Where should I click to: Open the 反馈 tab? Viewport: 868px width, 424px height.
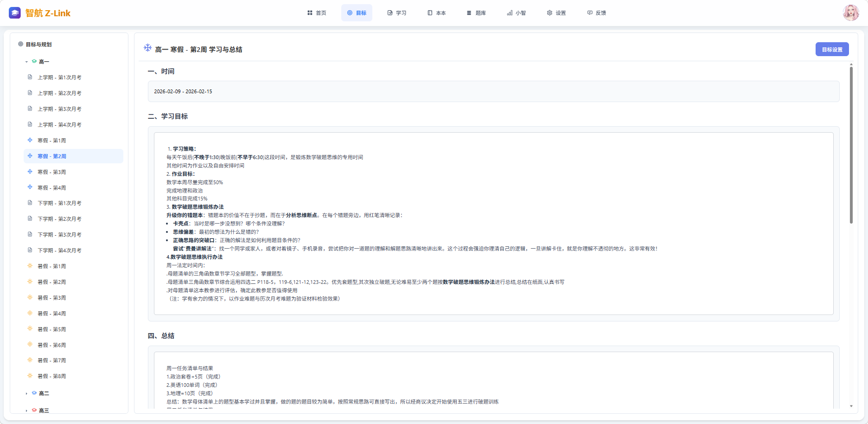[x=597, y=13]
